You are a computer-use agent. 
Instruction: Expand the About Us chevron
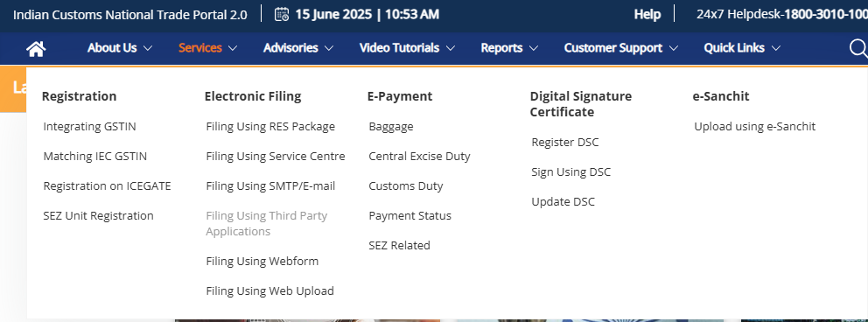[147, 48]
